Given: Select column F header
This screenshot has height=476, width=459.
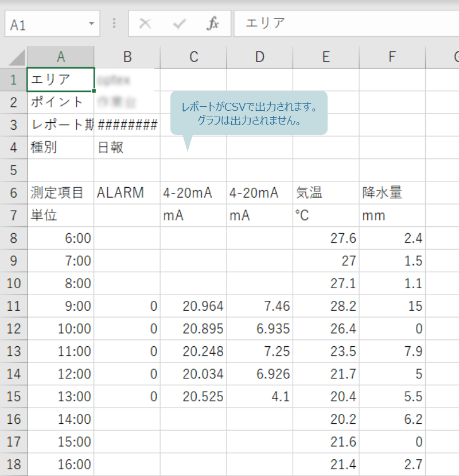Looking at the screenshot, I should point(392,57).
